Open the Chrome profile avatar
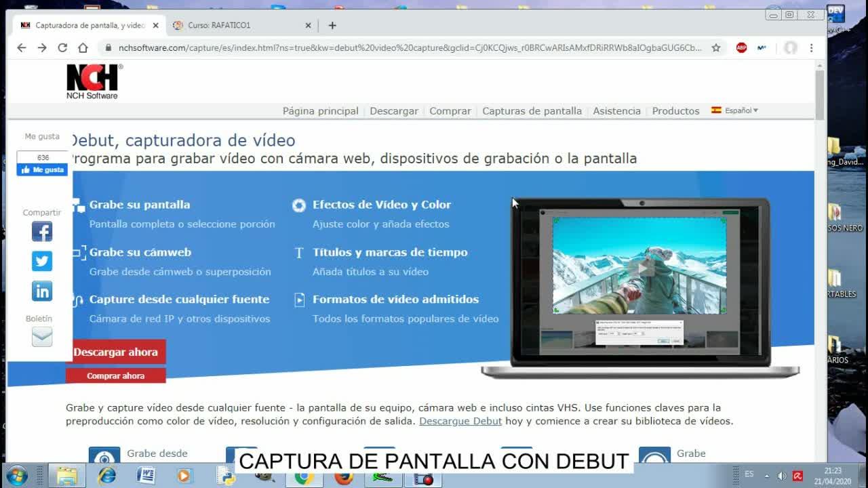This screenshot has width=868, height=488. 790,47
